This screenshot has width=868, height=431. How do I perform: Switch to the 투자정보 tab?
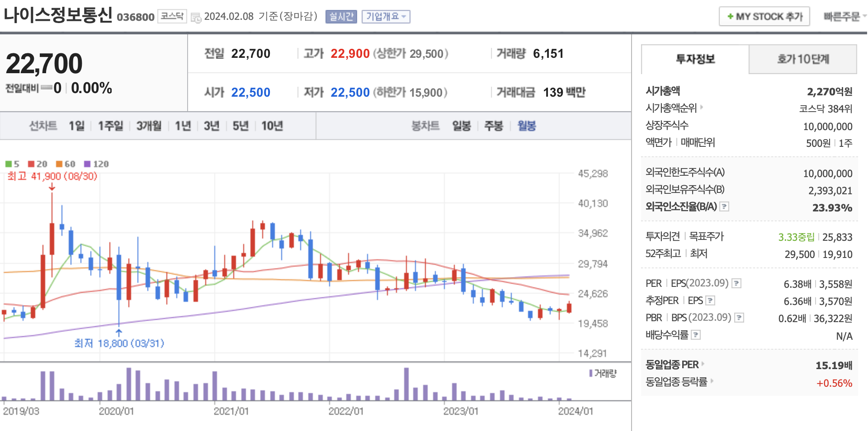[x=695, y=59]
